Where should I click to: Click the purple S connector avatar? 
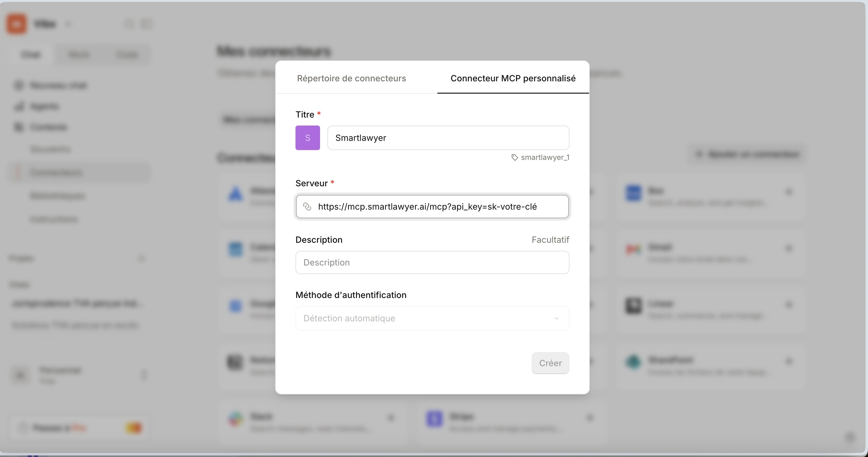(308, 138)
